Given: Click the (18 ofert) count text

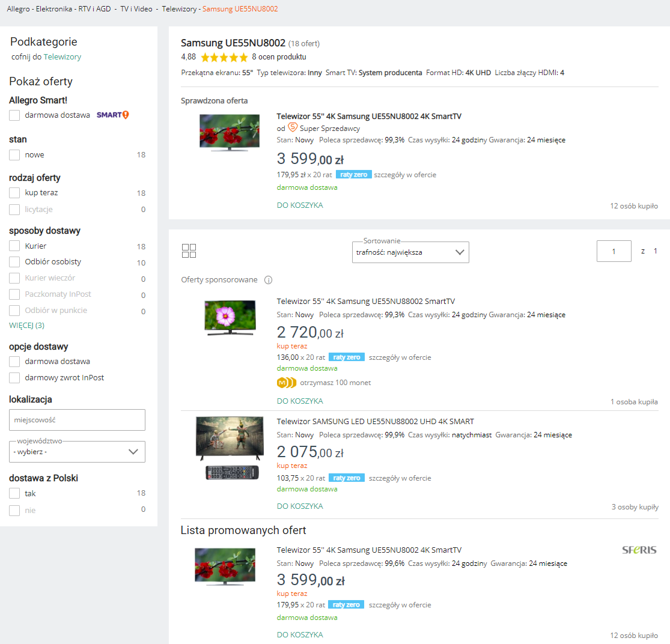Looking at the screenshot, I should point(304,44).
